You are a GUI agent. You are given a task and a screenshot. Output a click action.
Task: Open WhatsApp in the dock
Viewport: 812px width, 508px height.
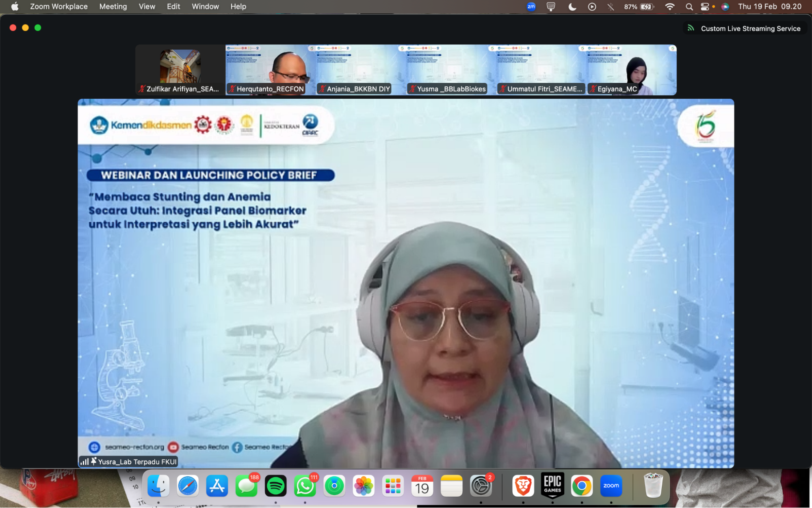[305, 486]
